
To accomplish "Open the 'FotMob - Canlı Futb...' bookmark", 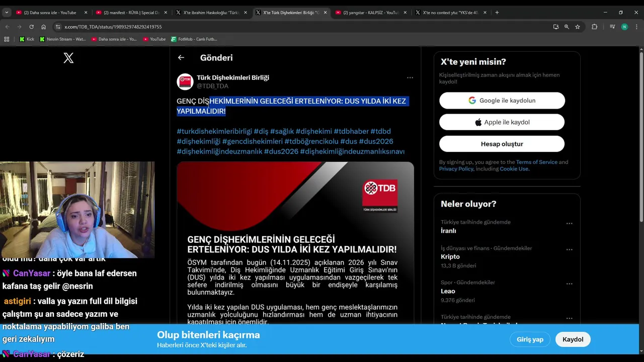I will (x=194, y=39).
